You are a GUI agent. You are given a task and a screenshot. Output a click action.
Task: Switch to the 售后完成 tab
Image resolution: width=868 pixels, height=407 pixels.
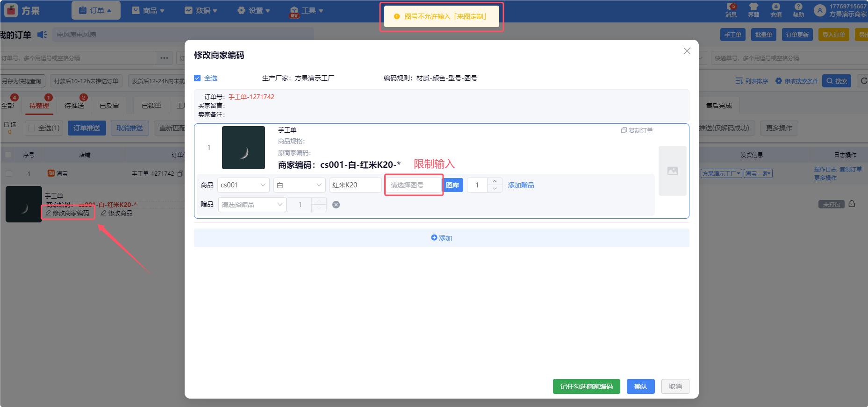pyautogui.click(x=719, y=106)
